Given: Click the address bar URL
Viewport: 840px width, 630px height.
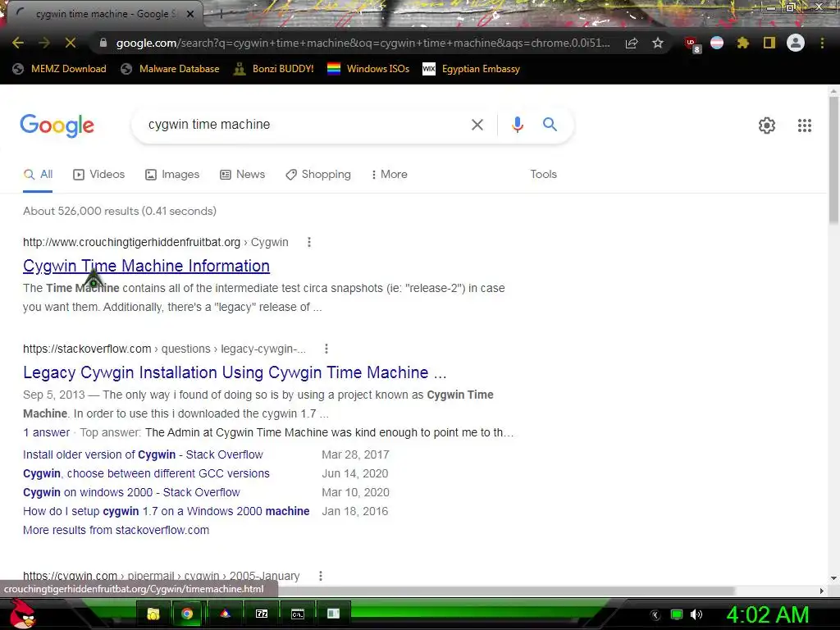Looking at the screenshot, I should point(363,43).
